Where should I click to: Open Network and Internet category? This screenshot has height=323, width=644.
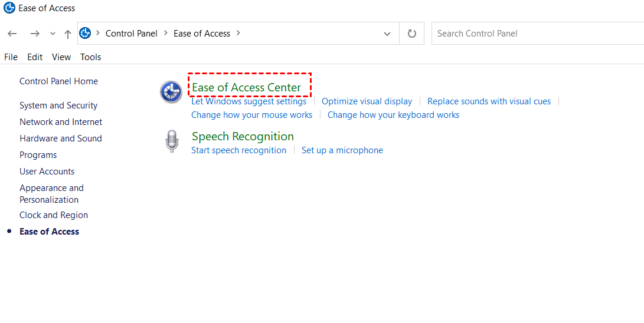[61, 122]
